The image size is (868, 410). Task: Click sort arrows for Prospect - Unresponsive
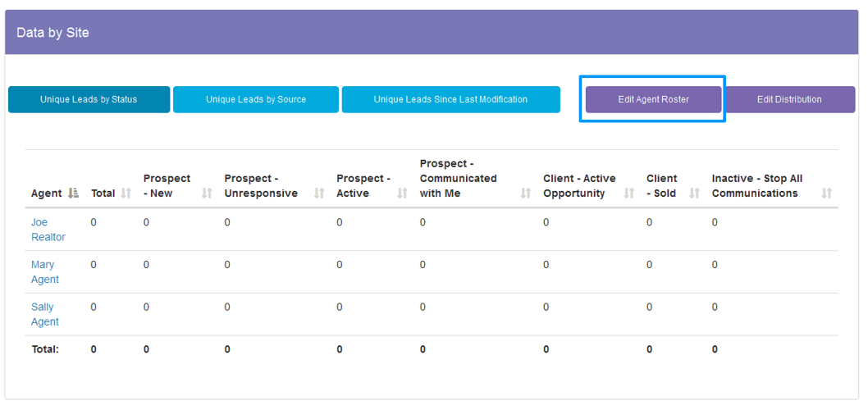tap(319, 194)
